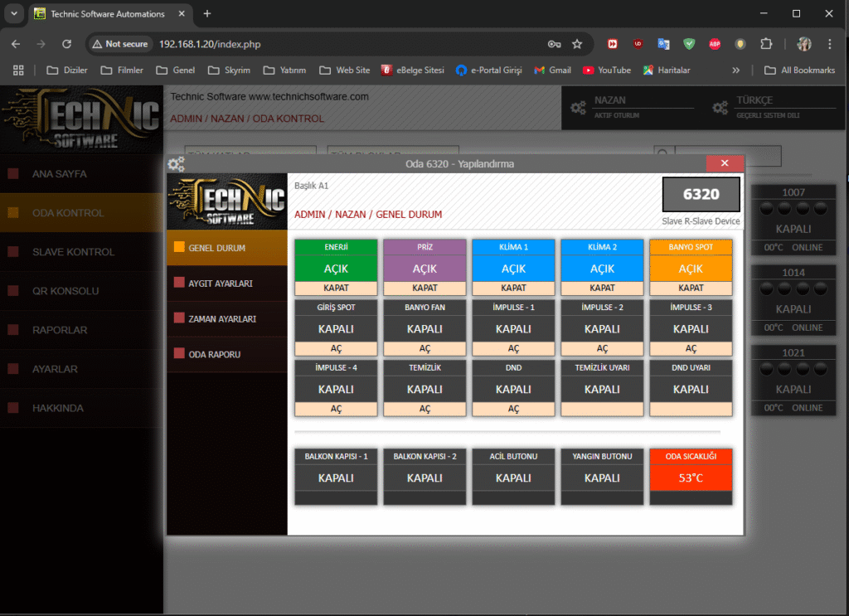Image resolution: width=849 pixels, height=616 pixels.
Task: Click the Technic Software main logo
Action: pyautogui.click(x=81, y=119)
